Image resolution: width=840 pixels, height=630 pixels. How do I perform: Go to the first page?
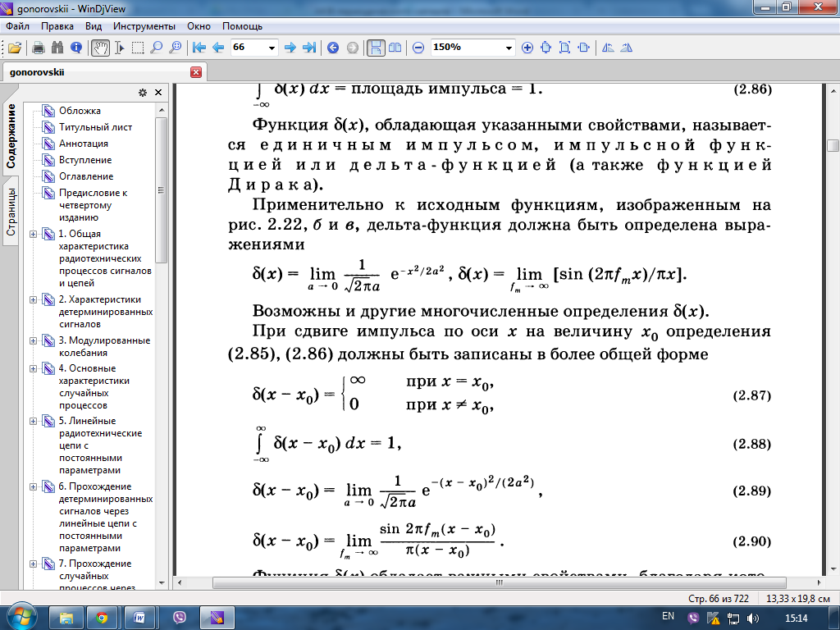pos(199,48)
